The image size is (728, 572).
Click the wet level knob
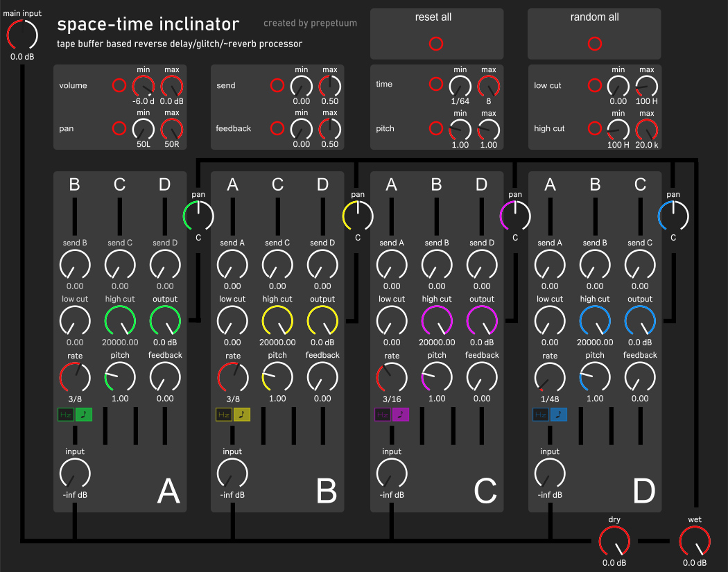click(x=695, y=541)
